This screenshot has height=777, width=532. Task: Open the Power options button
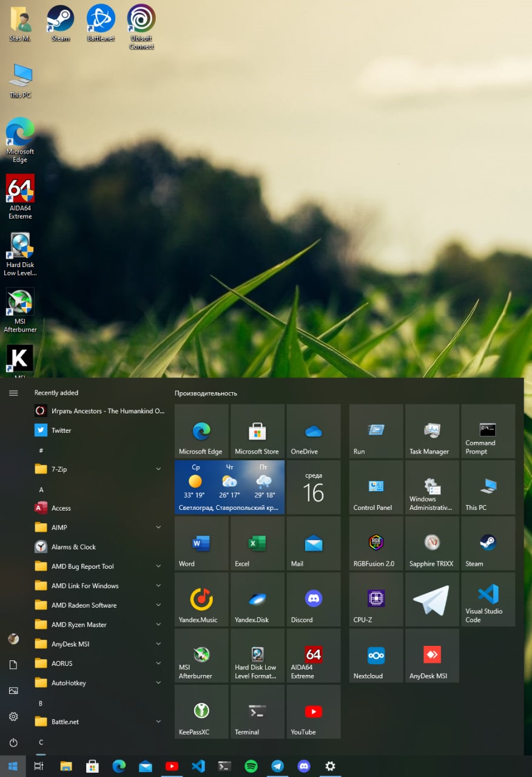click(13, 742)
